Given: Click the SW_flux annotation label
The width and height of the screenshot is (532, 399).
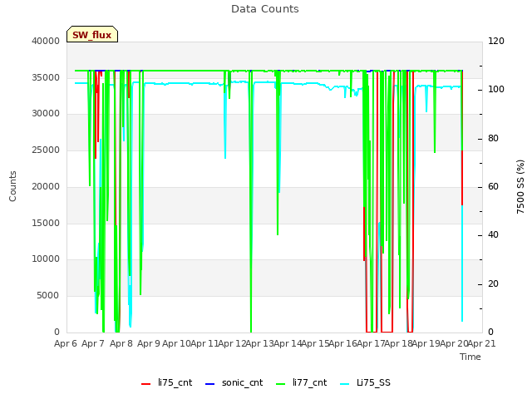Looking at the screenshot, I should [x=92, y=34].
